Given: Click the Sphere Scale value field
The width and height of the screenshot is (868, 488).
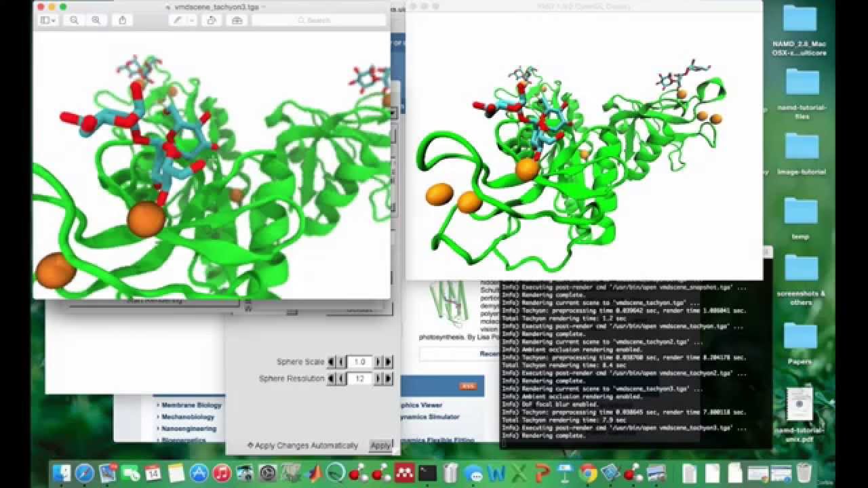Looking at the screenshot, I should 359,362.
